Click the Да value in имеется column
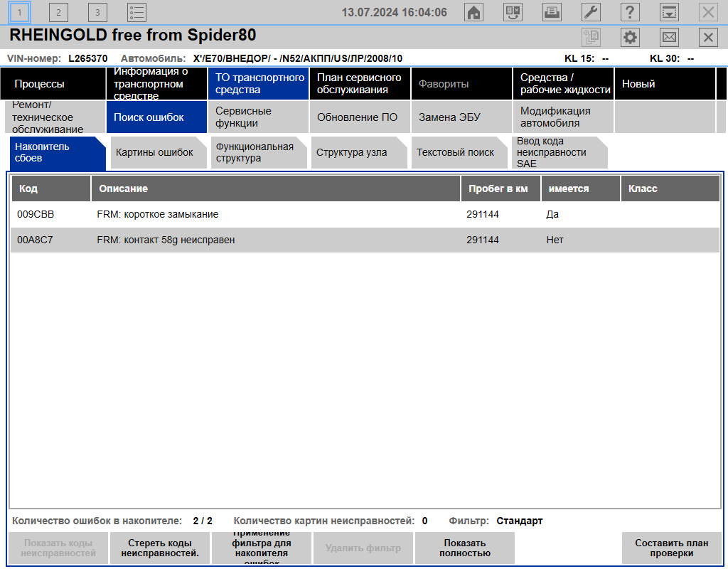The height and width of the screenshot is (569, 728). (552, 214)
